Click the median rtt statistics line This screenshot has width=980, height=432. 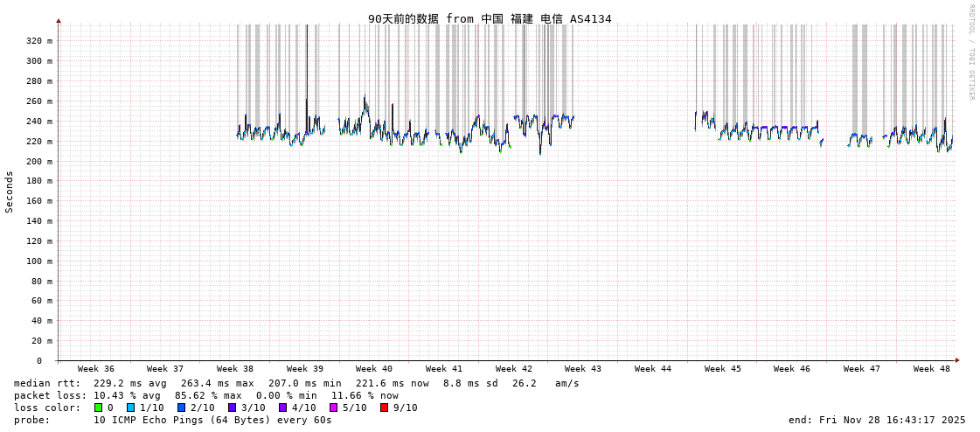click(296, 383)
